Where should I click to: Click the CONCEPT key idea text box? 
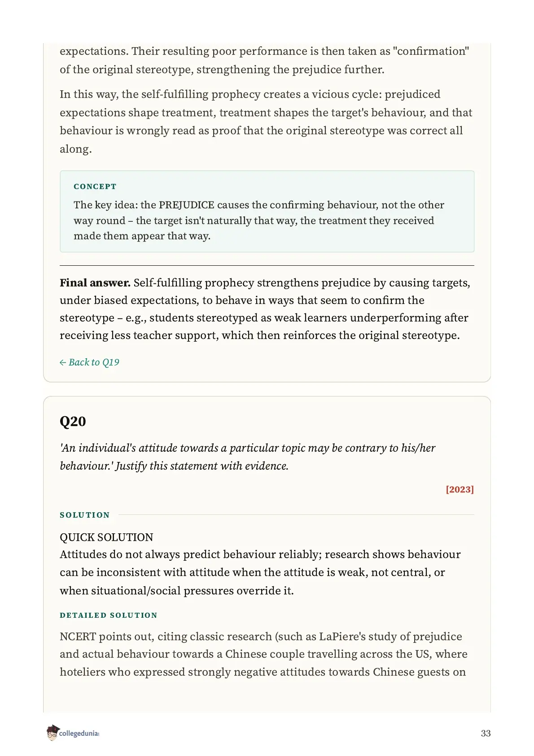click(267, 211)
